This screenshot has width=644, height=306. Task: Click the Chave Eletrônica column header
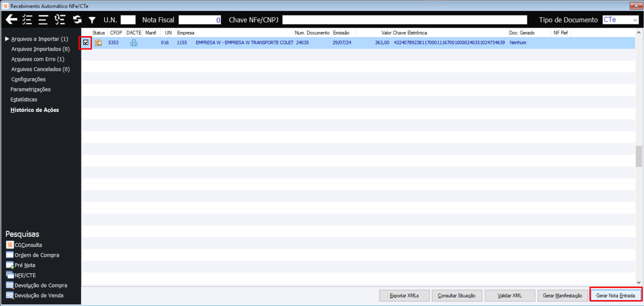(450, 33)
